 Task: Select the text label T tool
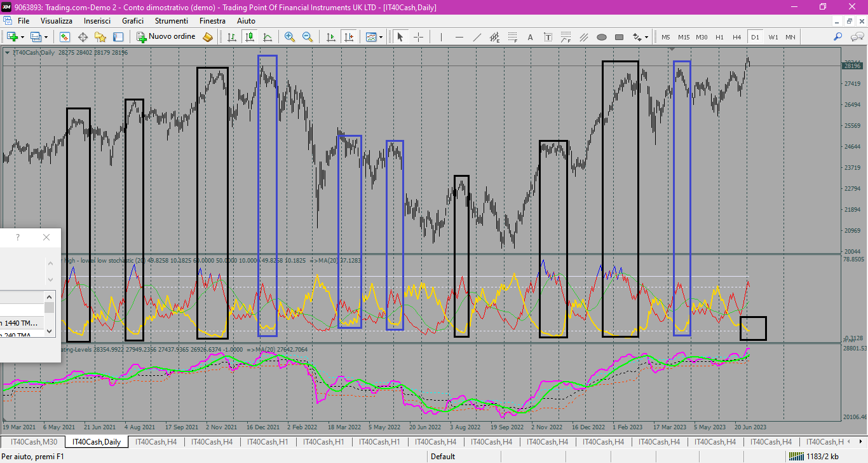coord(548,37)
